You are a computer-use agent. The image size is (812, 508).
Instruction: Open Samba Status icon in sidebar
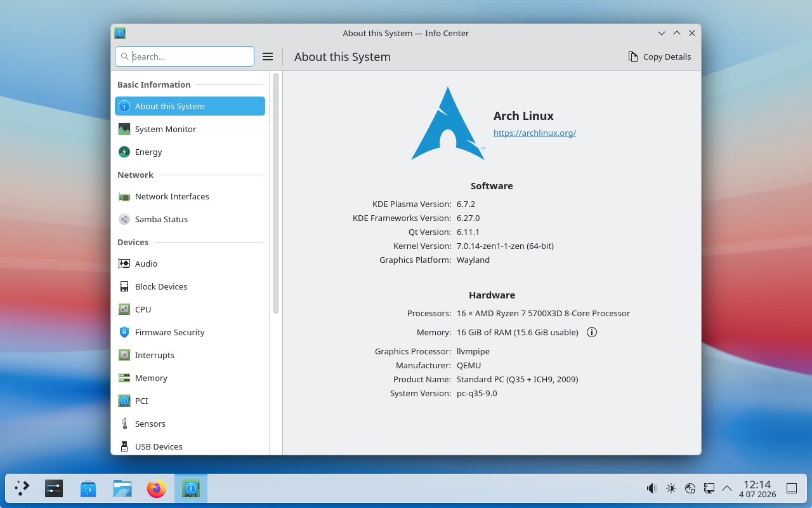[124, 219]
